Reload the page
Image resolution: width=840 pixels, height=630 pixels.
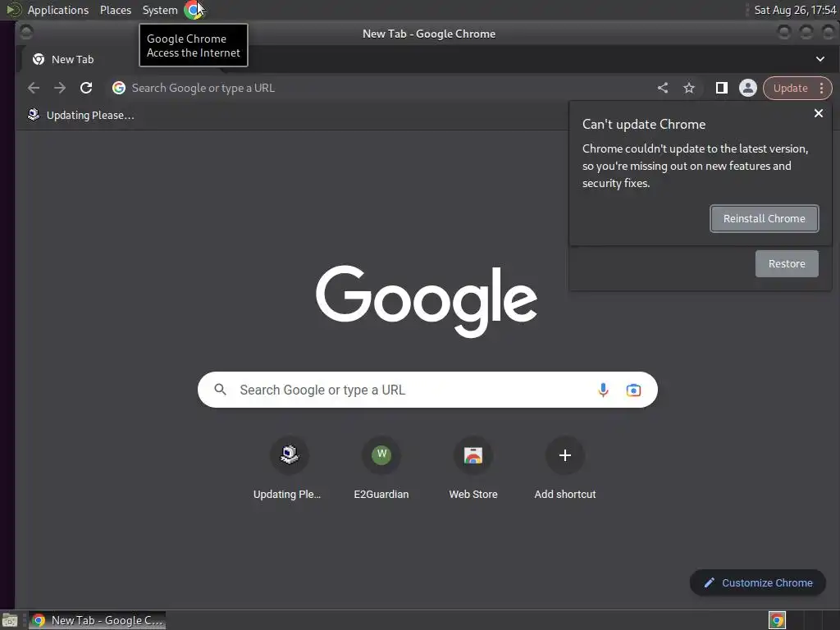tap(85, 88)
